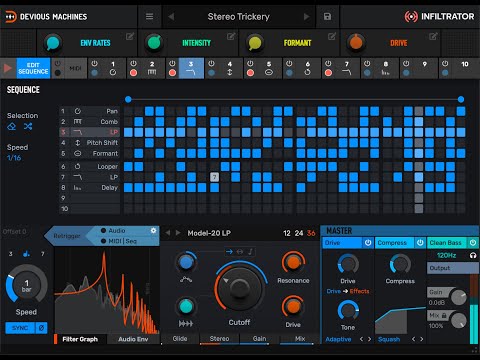Start the sequencer with the play button
Screen dimensions: 480x360
(x=8, y=68)
